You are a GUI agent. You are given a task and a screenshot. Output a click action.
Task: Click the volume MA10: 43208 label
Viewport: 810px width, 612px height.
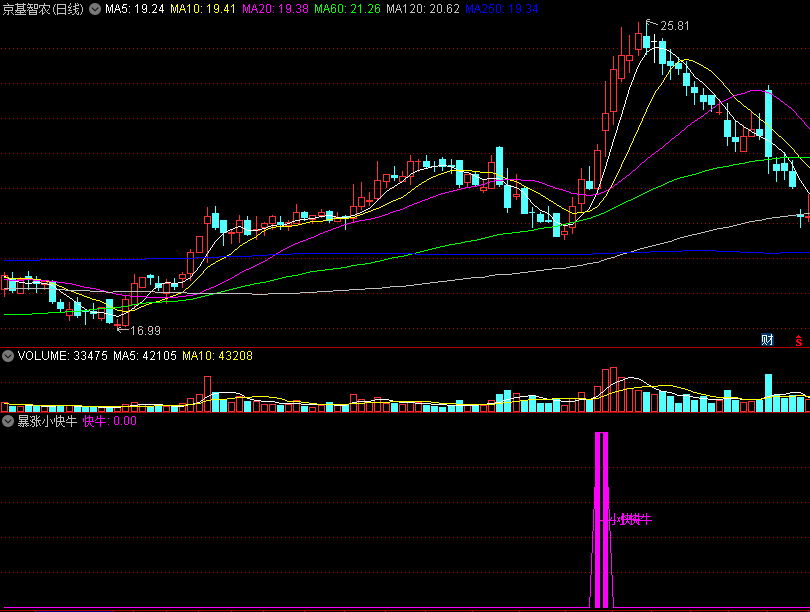pyautogui.click(x=217, y=356)
